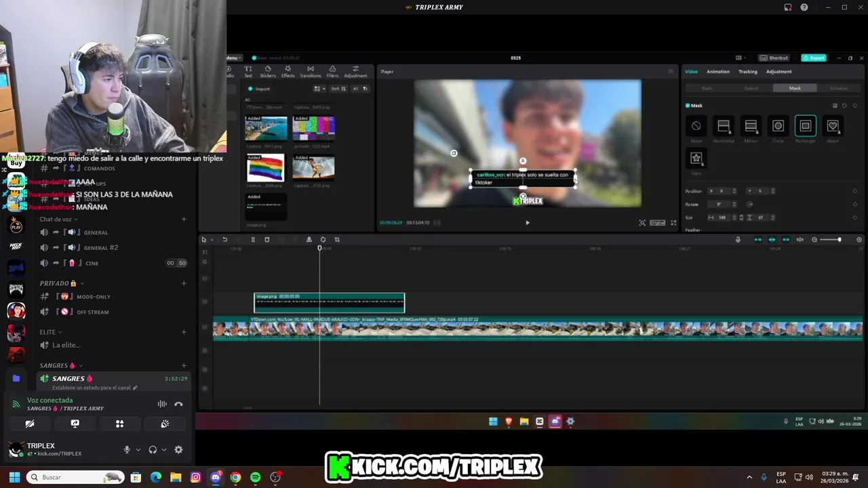Viewport: 868px width, 488px height.
Task: Select the rainbow flag media thumbnail
Action: (x=265, y=167)
